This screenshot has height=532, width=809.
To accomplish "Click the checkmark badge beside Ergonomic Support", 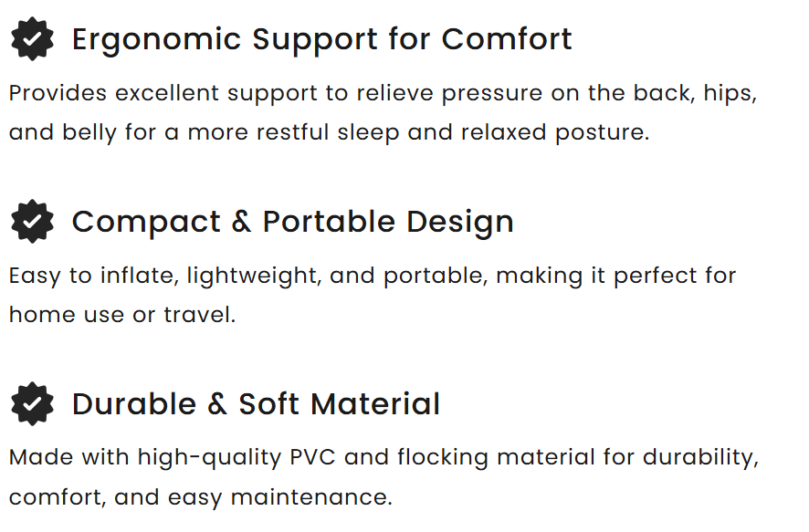I will tap(32, 38).
